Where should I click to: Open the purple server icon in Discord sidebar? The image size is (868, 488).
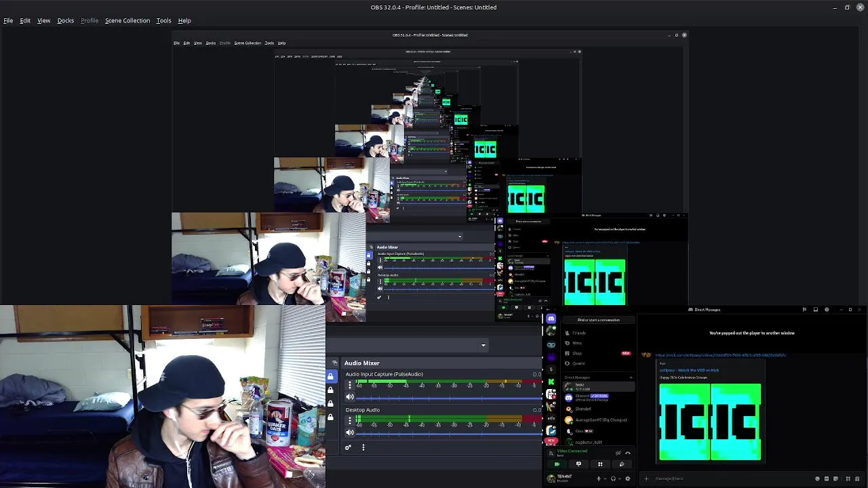click(x=551, y=357)
